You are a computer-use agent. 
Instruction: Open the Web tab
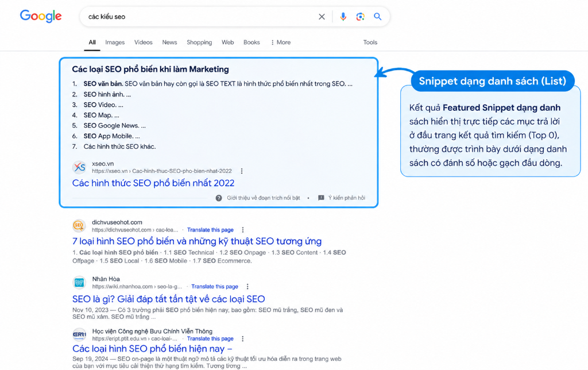pos(227,43)
